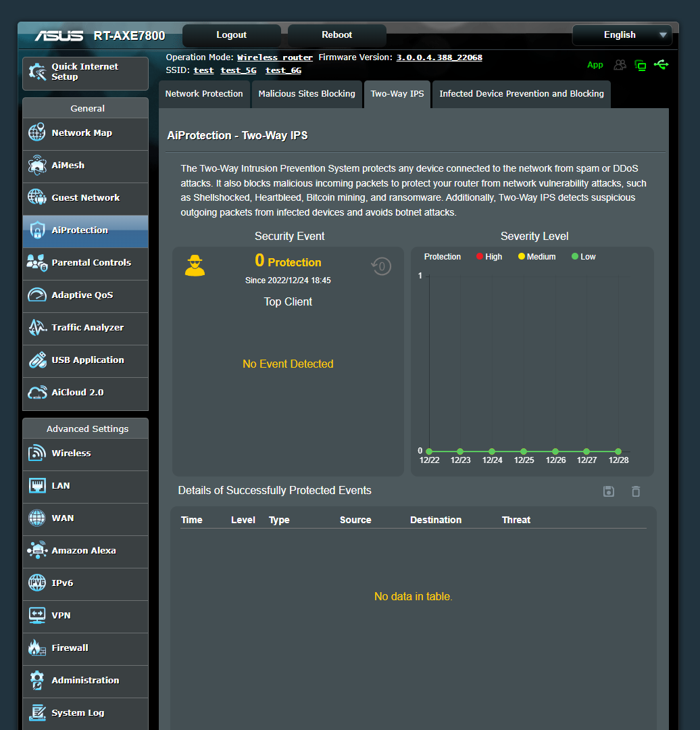The width and height of the screenshot is (700, 730).
Task: Open firmware version 3.0.0.4.388_22068 link
Action: pos(439,57)
